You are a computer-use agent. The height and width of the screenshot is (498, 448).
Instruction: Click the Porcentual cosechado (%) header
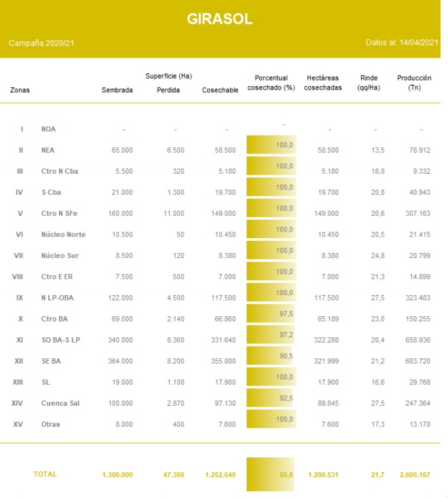coord(271,83)
